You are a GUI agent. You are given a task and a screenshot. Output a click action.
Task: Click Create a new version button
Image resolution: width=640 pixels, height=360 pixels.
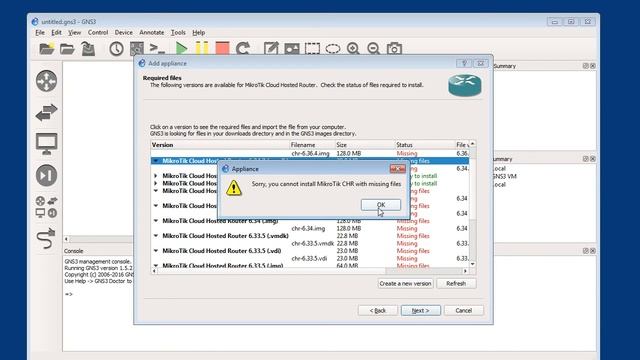405,283
